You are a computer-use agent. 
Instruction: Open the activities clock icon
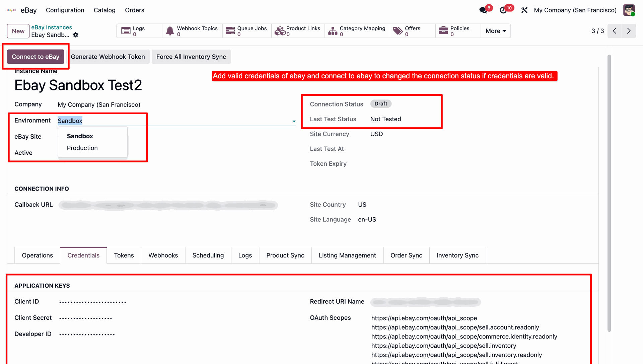click(x=503, y=10)
